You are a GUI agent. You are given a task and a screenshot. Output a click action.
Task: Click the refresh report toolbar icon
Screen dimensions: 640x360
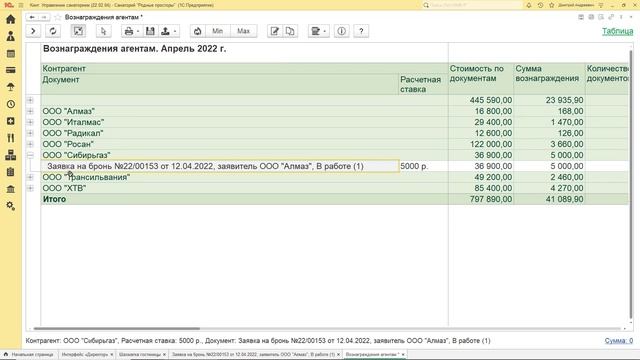pos(53,31)
